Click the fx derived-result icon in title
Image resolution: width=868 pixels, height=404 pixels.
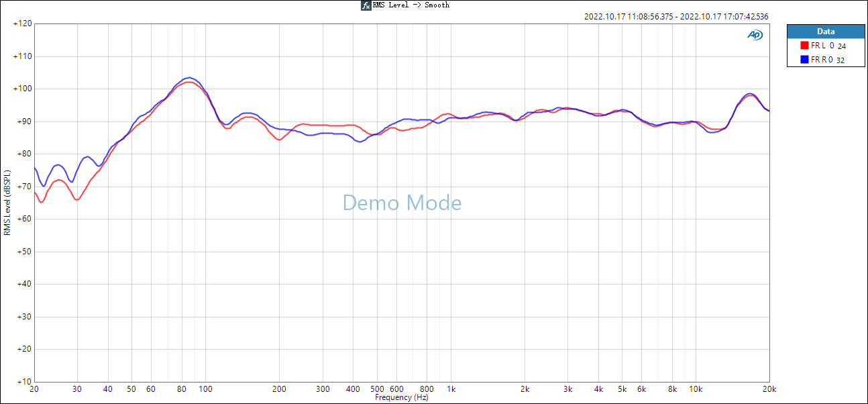[x=366, y=5]
